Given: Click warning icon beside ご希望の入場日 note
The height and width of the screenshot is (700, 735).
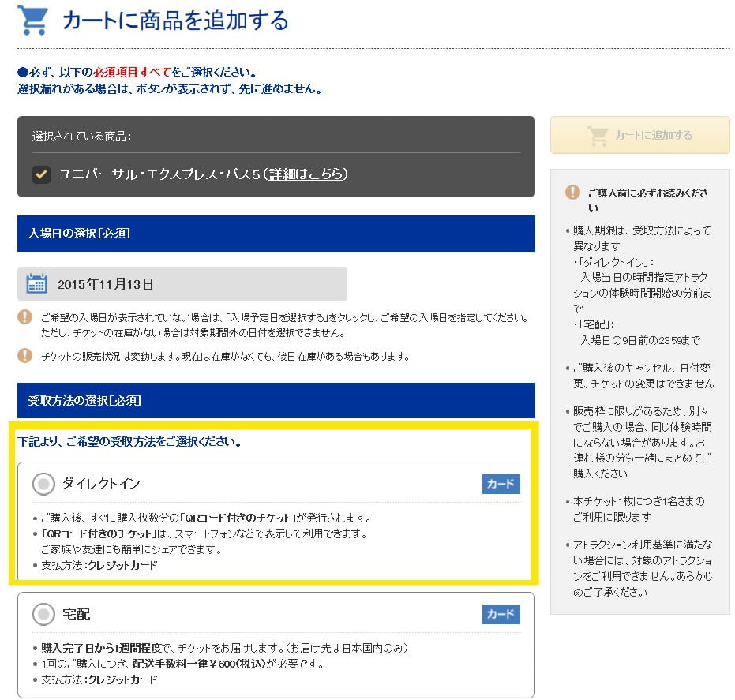Looking at the screenshot, I should tap(25, 317).
